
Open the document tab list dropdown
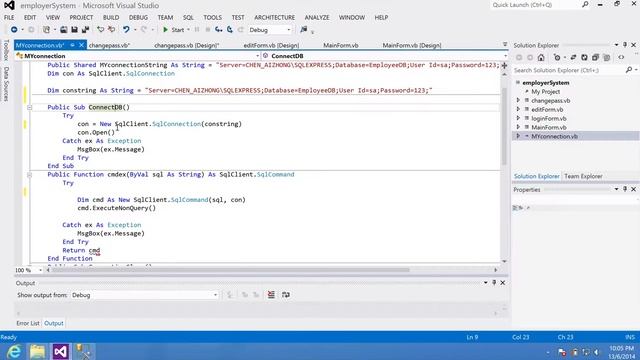(505, 44)
